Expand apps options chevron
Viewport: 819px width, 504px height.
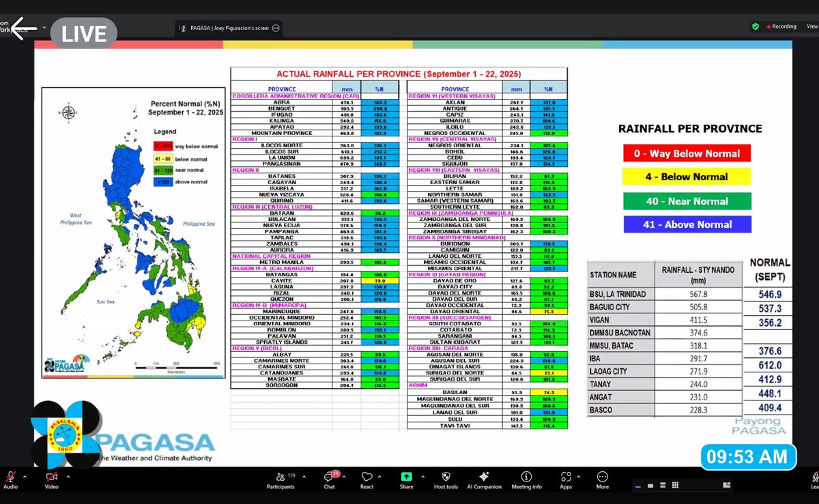pyautogui.click(x=580, y=475)
